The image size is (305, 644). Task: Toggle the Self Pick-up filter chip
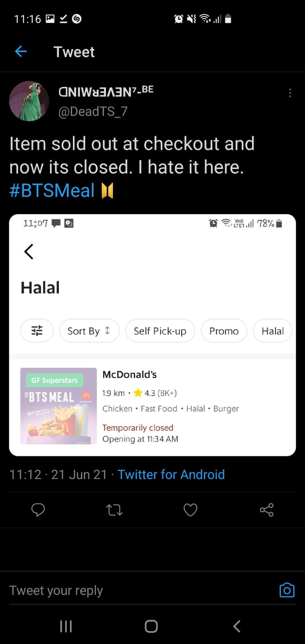point(160,331)
